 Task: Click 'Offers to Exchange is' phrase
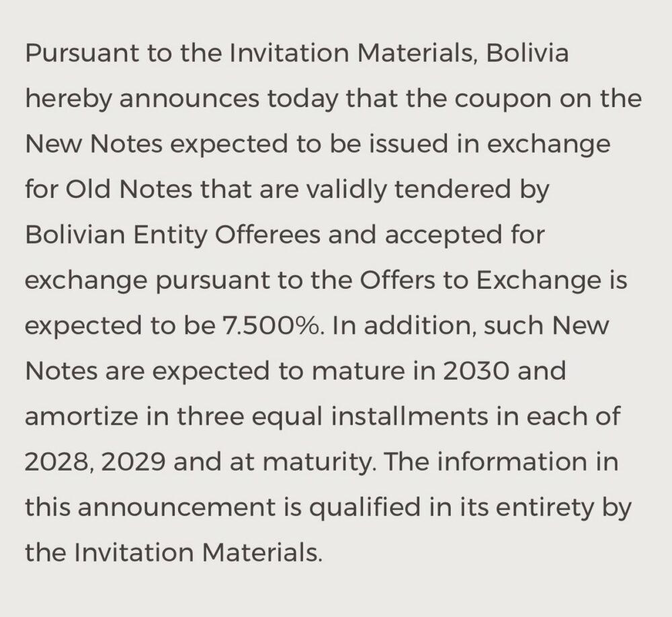493,280
